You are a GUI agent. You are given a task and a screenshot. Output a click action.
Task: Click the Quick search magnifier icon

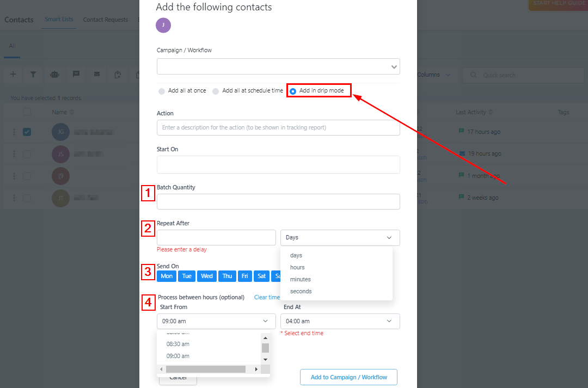coord(474,75)
